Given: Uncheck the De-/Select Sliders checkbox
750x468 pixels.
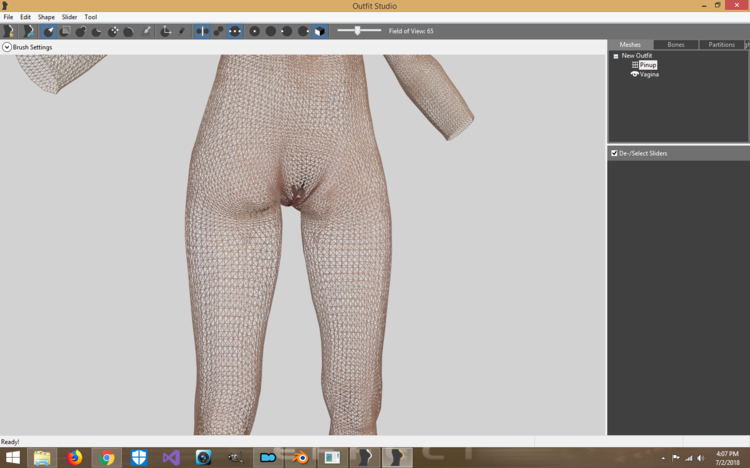Looking at the screenshot, I should [x=614, y=153].
